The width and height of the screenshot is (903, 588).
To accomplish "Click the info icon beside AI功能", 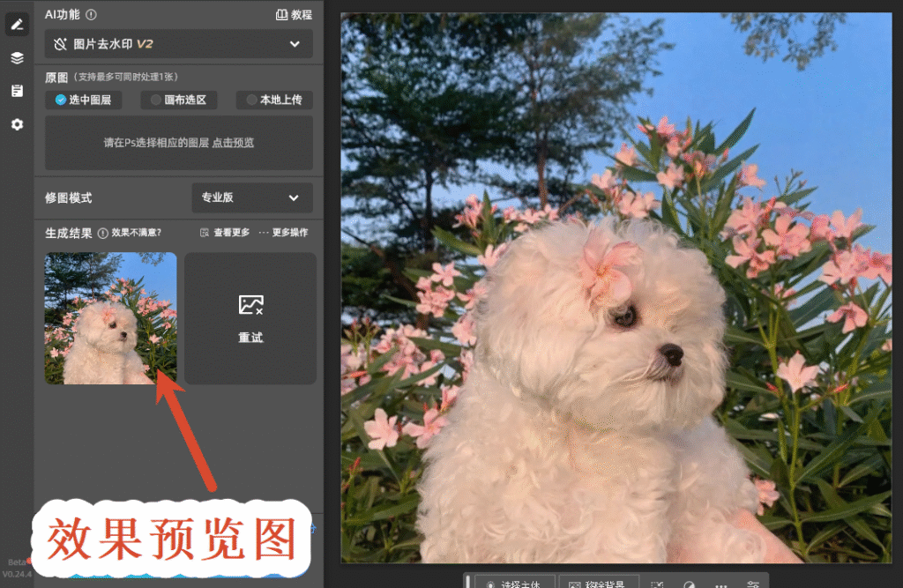I will 91,15.
